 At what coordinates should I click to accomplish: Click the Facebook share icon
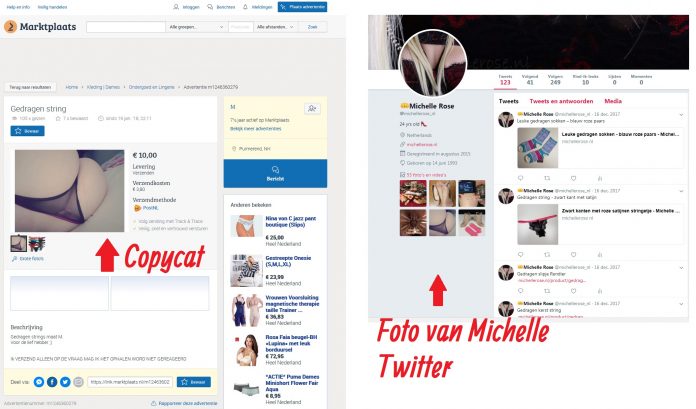[52, 382]
